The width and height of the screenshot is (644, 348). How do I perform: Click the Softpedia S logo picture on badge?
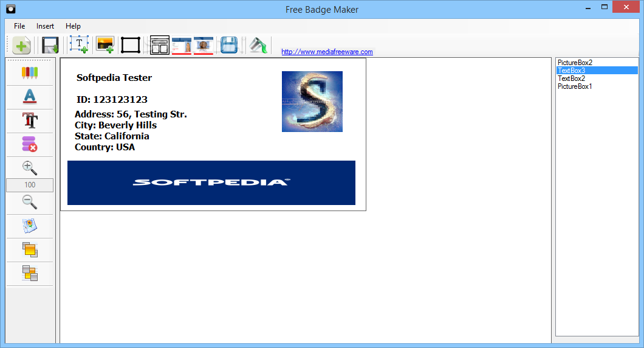[x=312, y=102]
